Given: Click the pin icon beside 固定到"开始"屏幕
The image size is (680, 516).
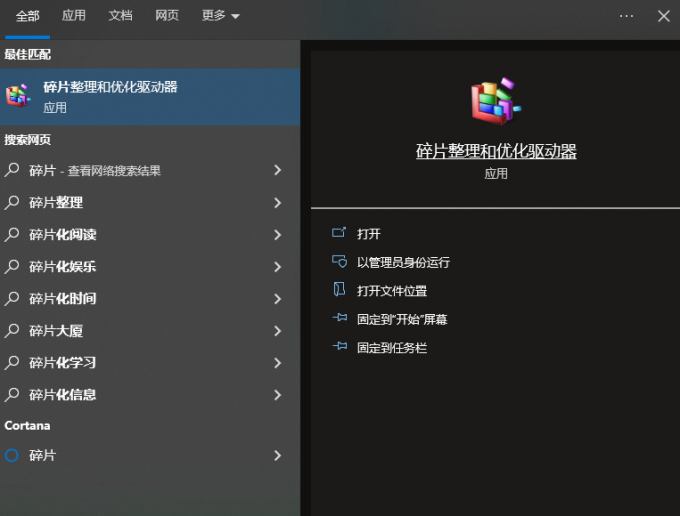Looking at the screenshot, I should pyautogui.click(x=340, y=318).
